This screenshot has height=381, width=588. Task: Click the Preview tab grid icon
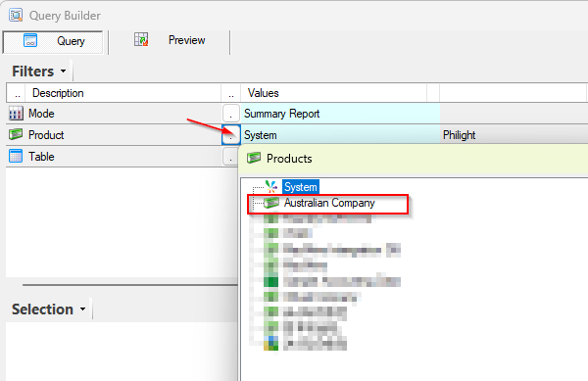[x=141, y=39]
